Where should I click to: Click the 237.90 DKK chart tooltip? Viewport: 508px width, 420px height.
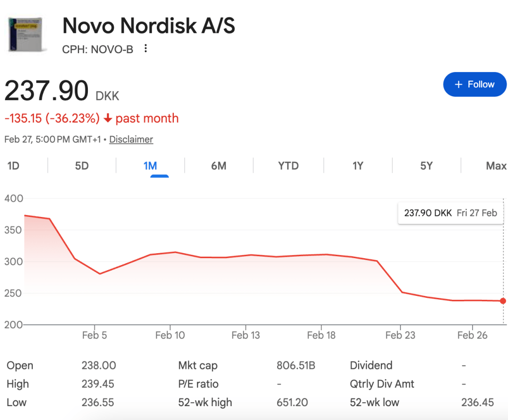coord(450,213)
